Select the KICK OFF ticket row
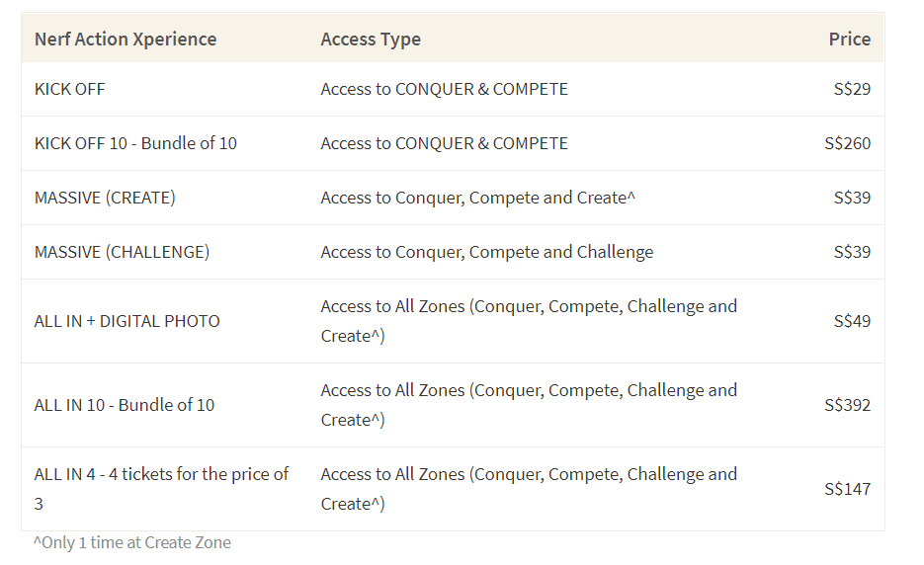 tap(453, 89)
